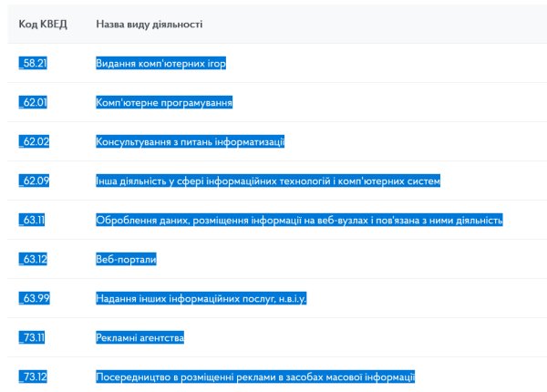Click "Посередництво в розміщенні реклами" text

(x=255, y=377)
